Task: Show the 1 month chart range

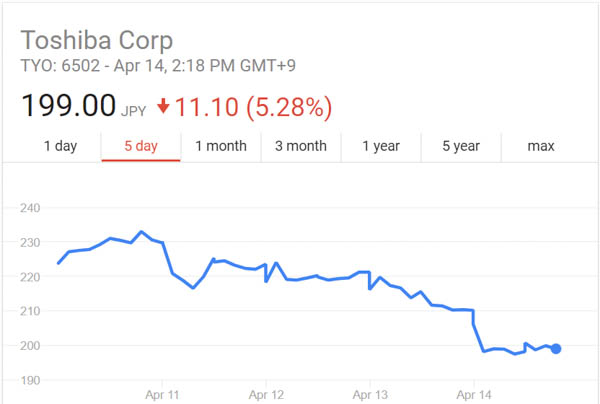Action: 221,146
